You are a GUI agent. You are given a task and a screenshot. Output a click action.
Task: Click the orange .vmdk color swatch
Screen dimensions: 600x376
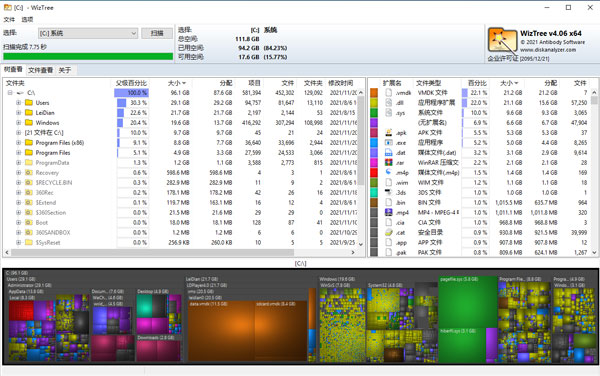click(374, 93)
